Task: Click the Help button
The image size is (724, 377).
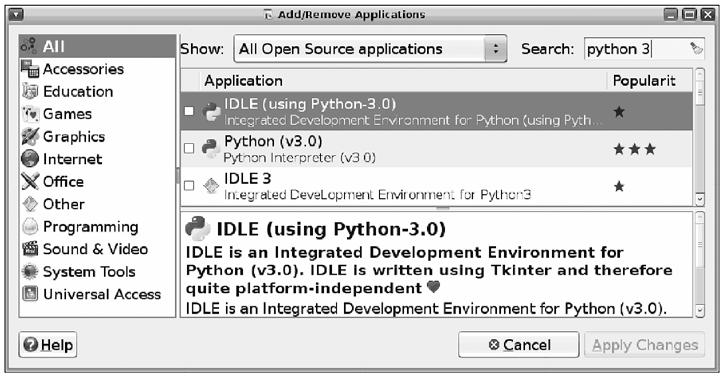Action: [x=48, y=345]
